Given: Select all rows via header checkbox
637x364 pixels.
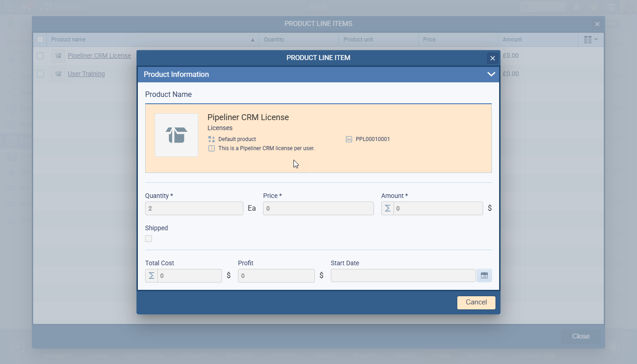Looking at the screenshot, I should click(40, 40).
